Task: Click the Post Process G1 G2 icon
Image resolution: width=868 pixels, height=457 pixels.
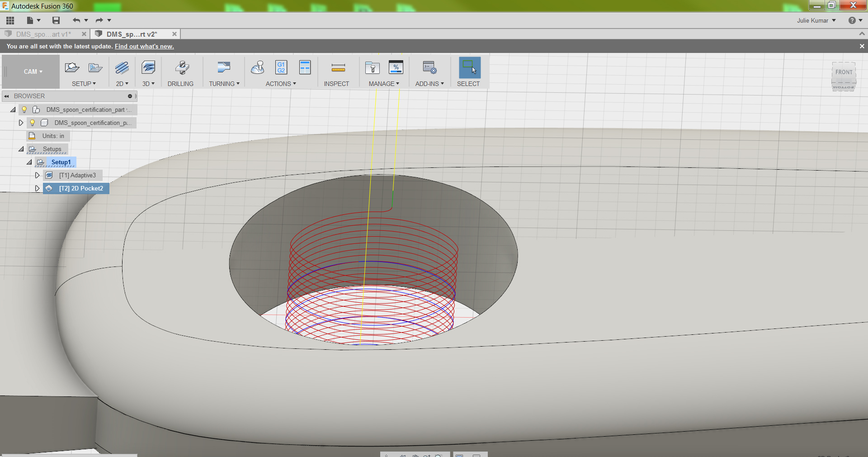Action: [281, 67]
